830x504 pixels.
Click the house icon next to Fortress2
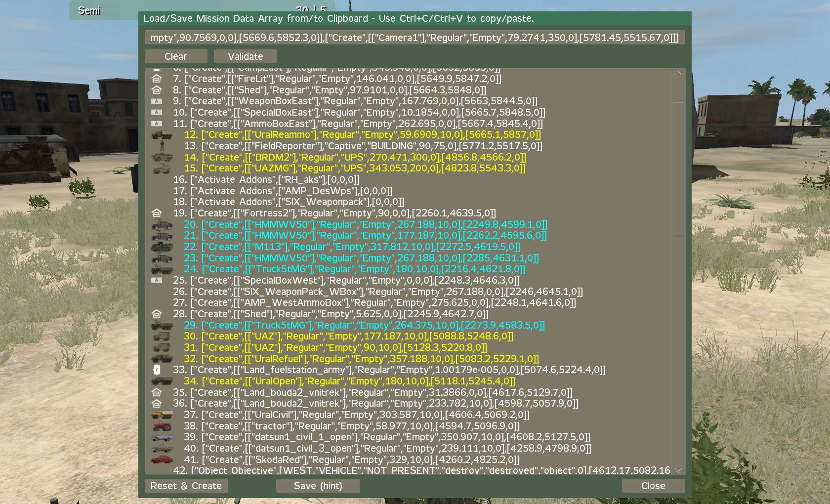[157, 213]
